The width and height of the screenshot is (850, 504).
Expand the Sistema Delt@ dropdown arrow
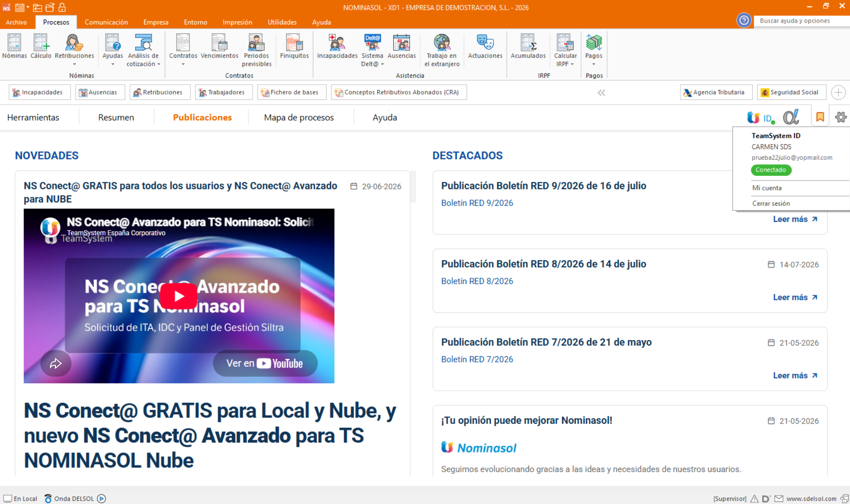click(382, 64)
